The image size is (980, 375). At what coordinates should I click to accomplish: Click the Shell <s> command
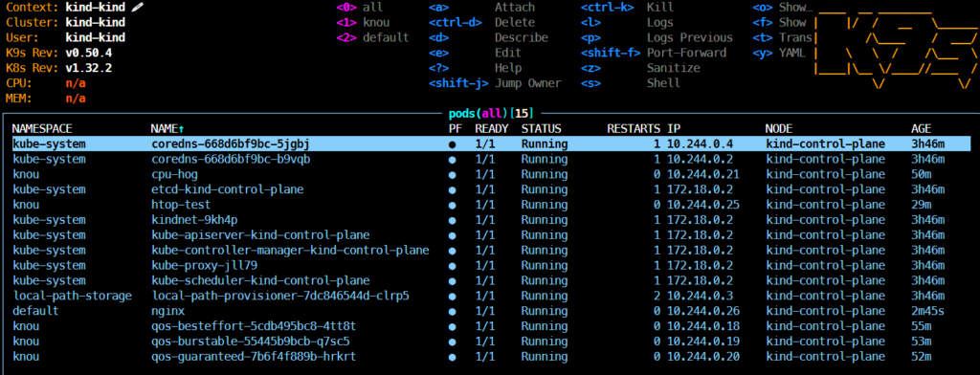[x=631, y=83]
